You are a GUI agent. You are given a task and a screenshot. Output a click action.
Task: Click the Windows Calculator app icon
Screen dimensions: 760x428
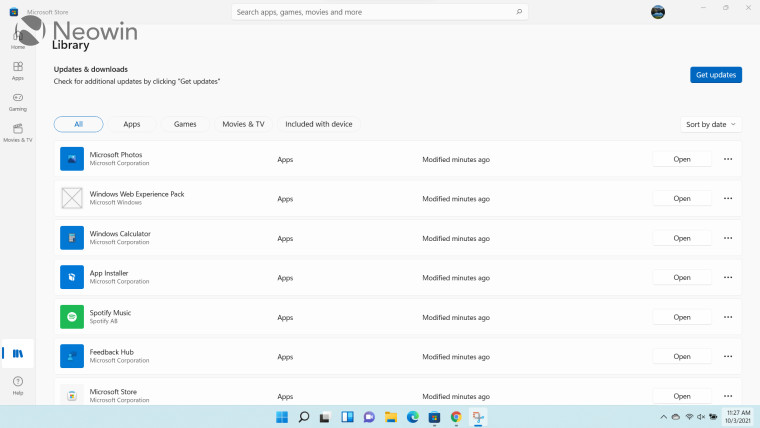pyautogui.click(x=72, y=238)
